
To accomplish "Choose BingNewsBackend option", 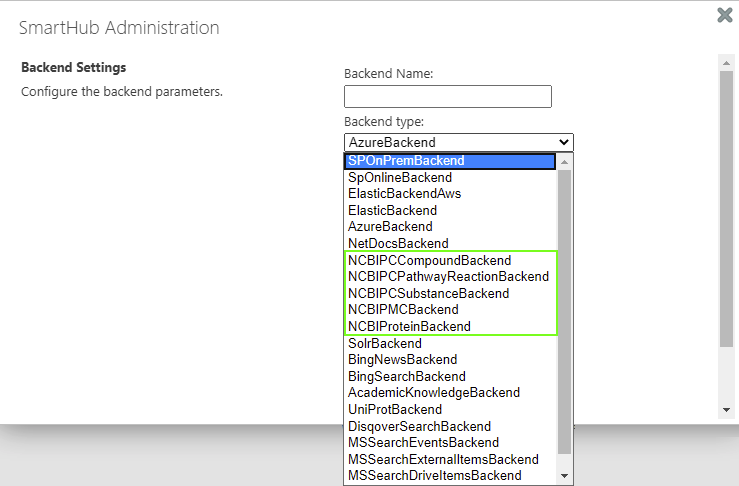I will tap(402, 360).
